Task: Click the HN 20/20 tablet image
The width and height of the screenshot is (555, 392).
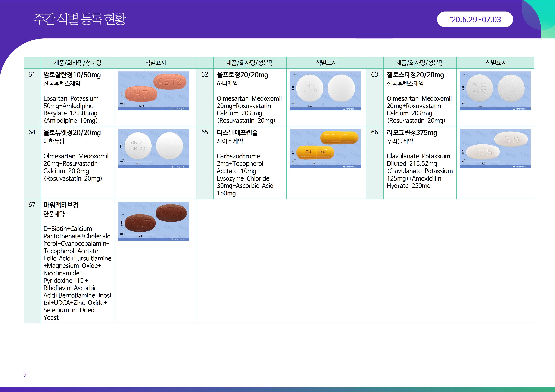Action: click(x=325, y=91)
